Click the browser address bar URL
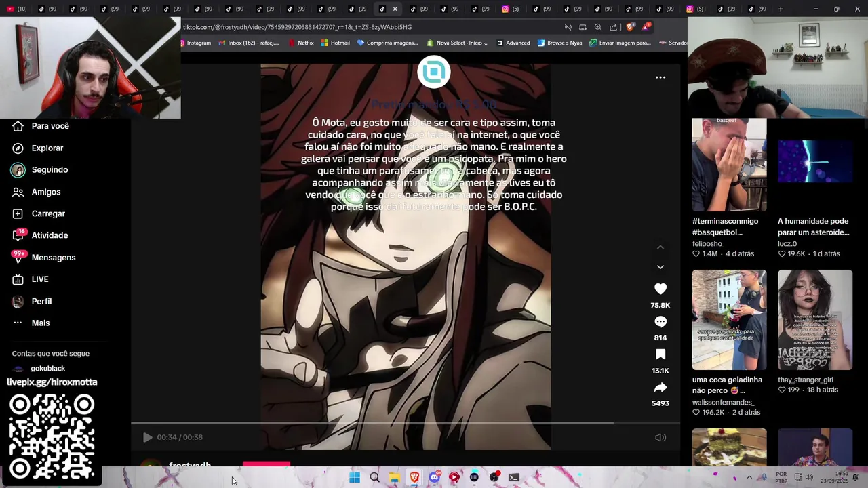Image resolution: width=868 pixels, height=488 pixels. click(297, 27)
